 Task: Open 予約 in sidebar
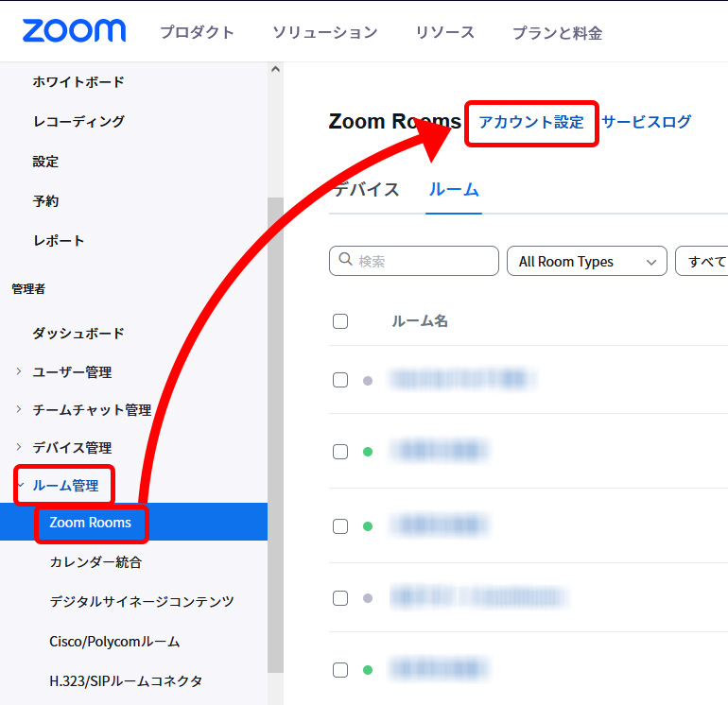(x=45, y=201)
